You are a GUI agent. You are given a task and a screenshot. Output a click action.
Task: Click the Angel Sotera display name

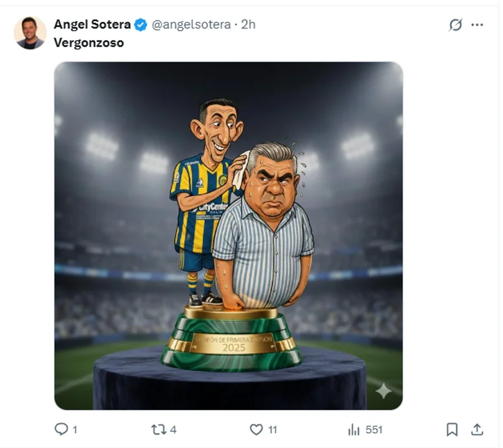[x=92, y=25]
